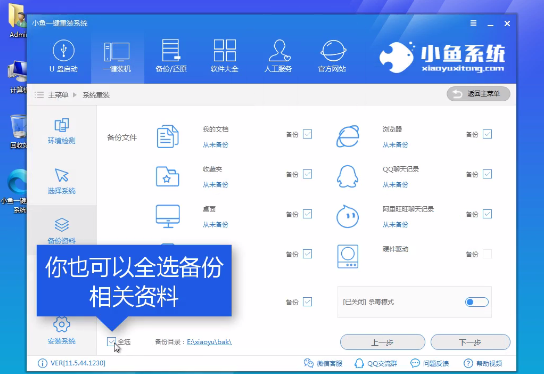Image resolution: width=544 pixels, height=374 pixels.
Task: Click the 桌面 monitor icon
Action: click(x=168, y=216)
